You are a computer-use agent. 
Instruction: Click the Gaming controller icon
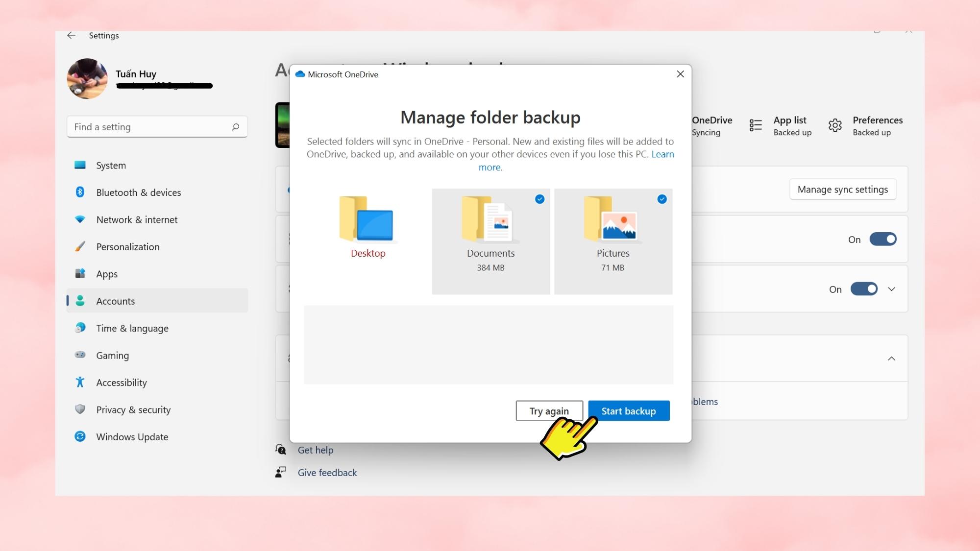80,355
